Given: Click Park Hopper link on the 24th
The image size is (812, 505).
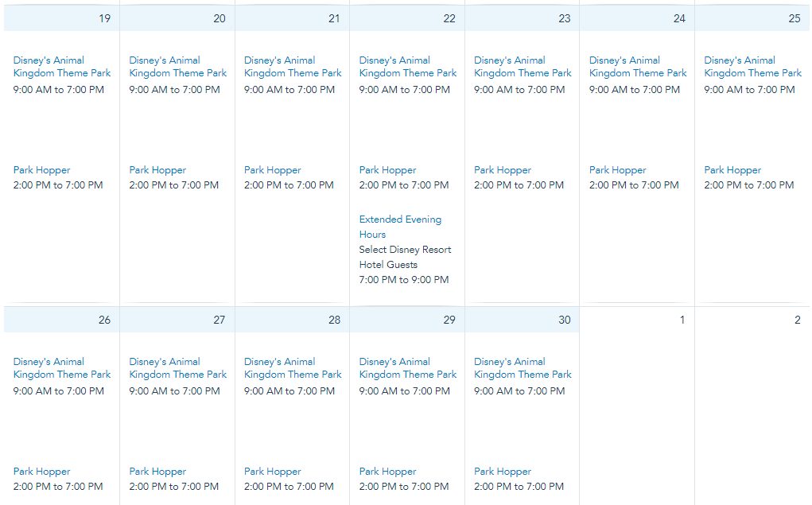Looking at the screenshot, I should pos(617,170).
